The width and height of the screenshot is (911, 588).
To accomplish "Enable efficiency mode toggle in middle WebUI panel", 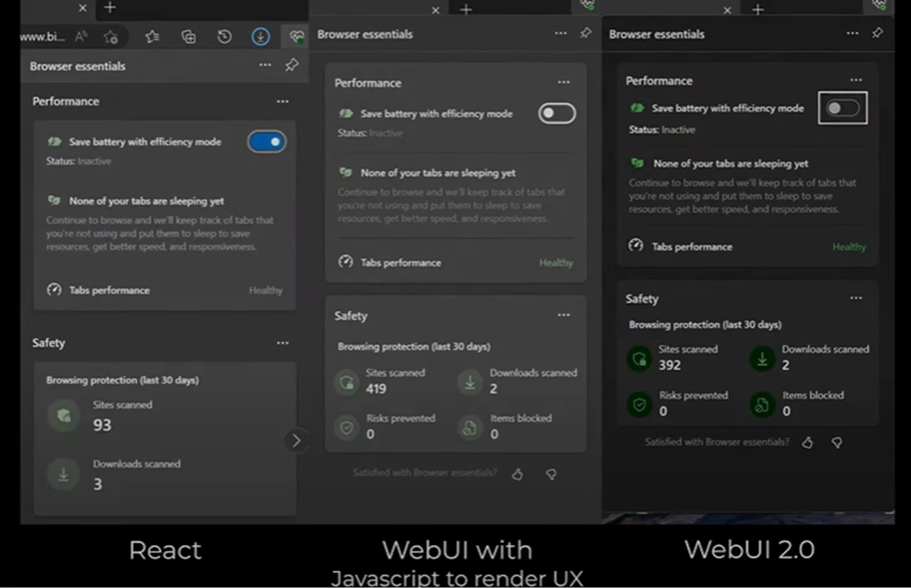I will click(557, 113).
